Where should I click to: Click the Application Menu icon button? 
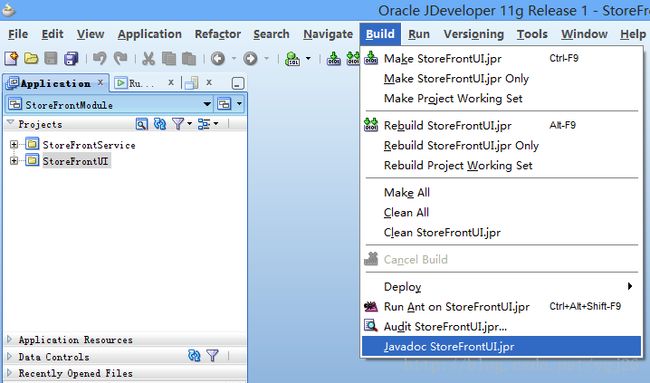click(x=224, y=104)
